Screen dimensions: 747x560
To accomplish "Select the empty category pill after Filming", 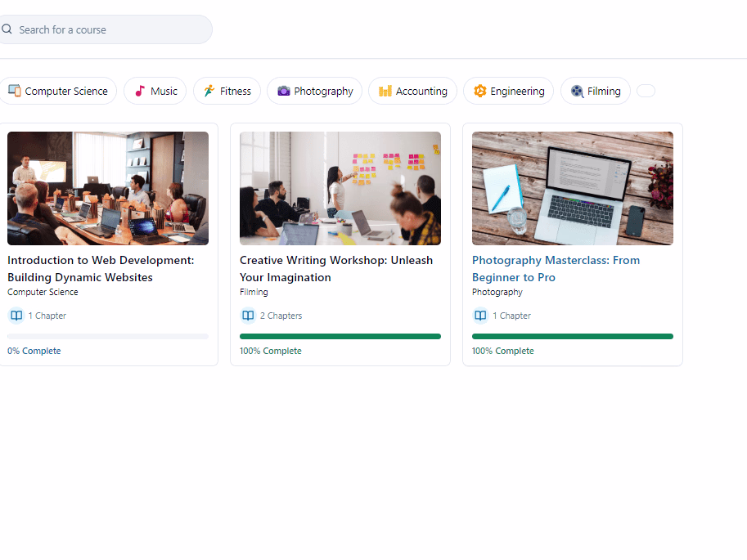I will pyautogui.click(x=646, y=91).
